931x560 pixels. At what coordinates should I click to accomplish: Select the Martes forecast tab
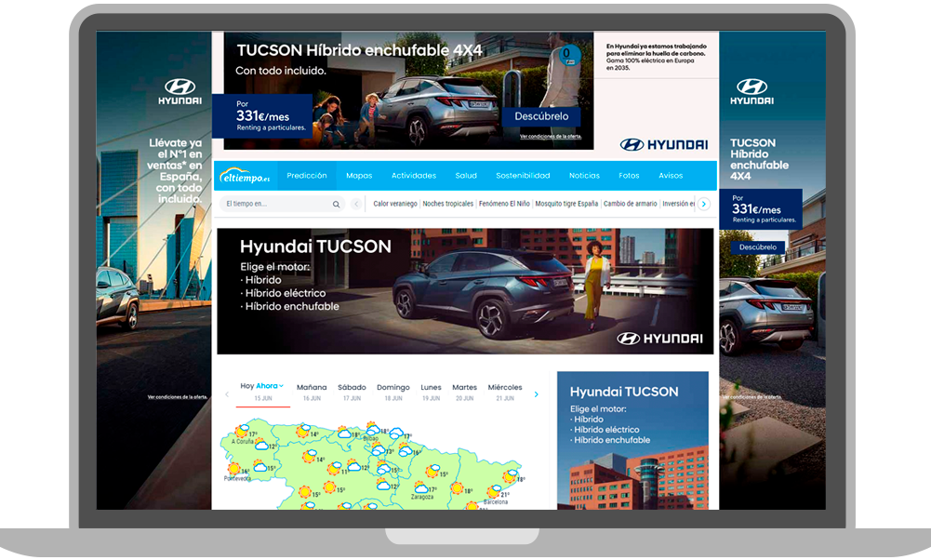coord(464,392)
